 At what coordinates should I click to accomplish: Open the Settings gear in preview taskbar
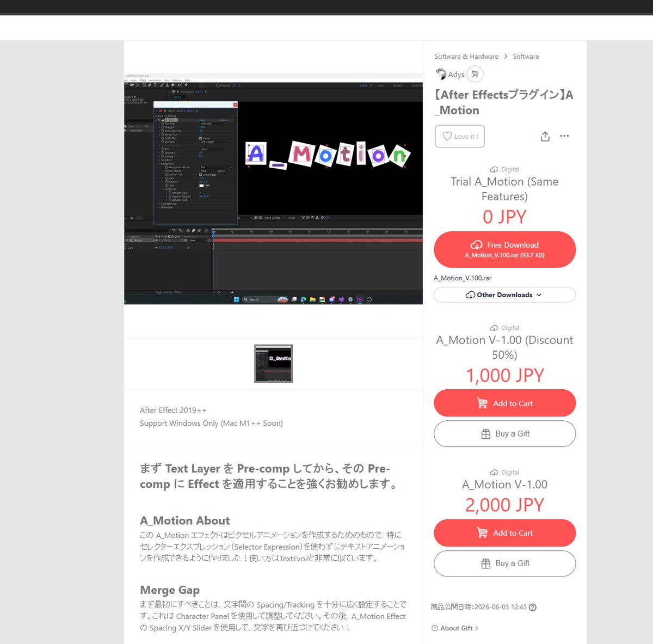point(350,299)
